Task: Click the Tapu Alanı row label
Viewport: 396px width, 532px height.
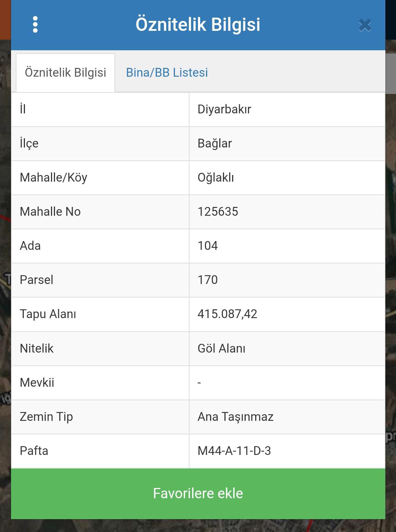Action: pos(48,314)
